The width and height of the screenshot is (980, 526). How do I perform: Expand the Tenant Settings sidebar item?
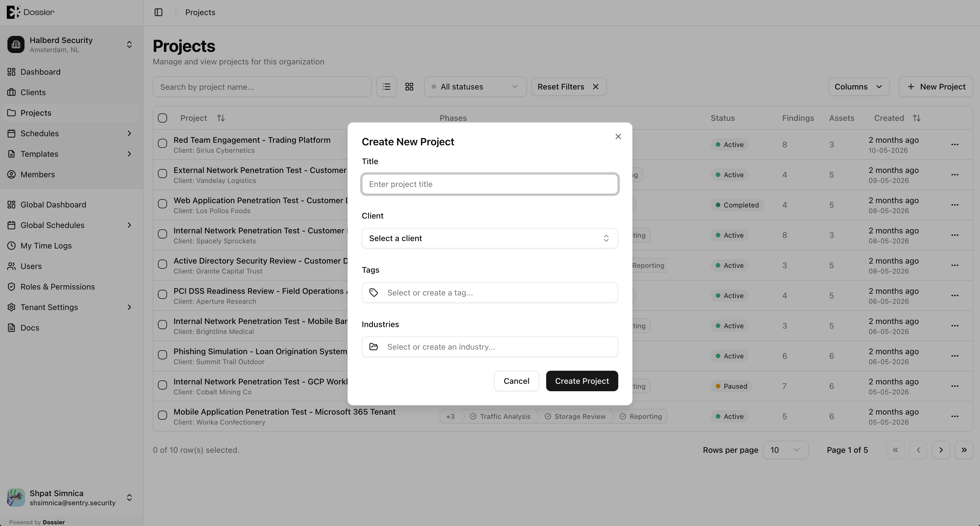pyautogui.click(x=70, y=307)
